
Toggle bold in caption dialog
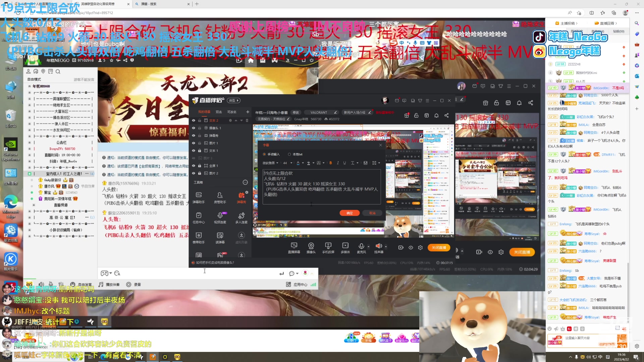pyautogui.click(x=331, y=163)
